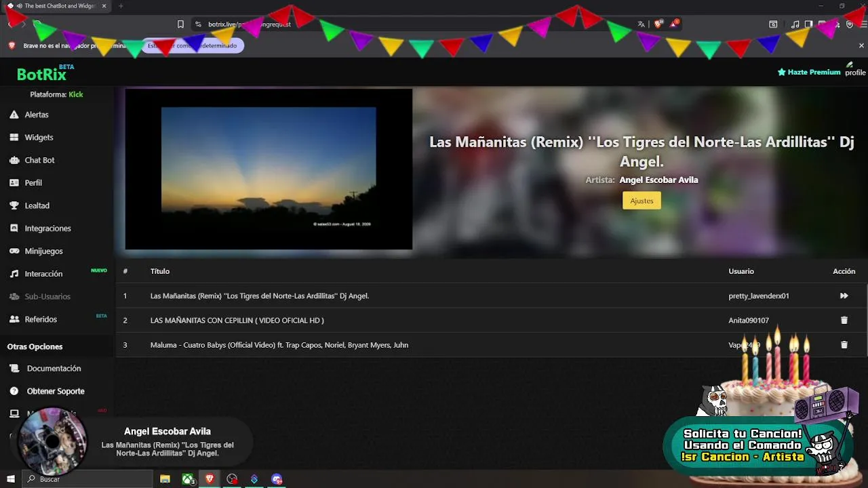The width and height of the screenshot is (868, 488).
Task: Select row Las Mañanitas (Remix) Dj Angel
Action: [x=492, y=296]
